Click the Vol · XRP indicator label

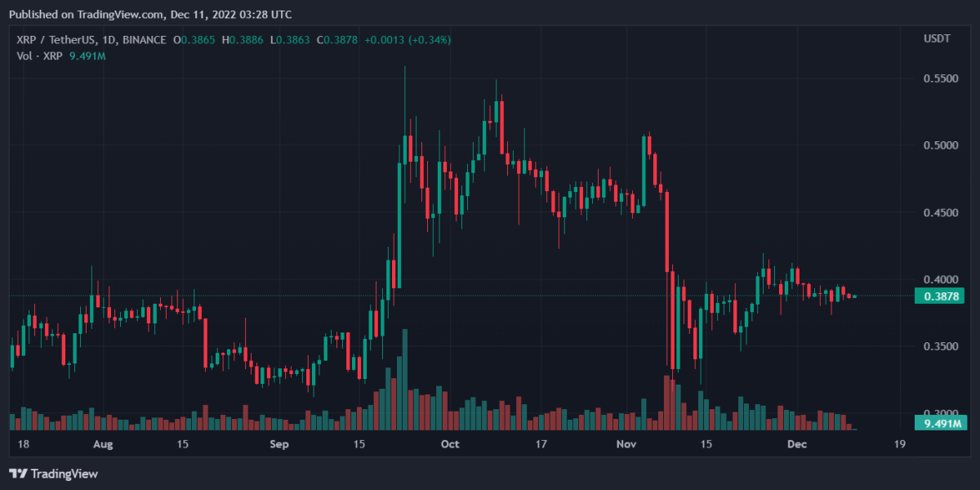pyautogui.click(x=39, y=56)
